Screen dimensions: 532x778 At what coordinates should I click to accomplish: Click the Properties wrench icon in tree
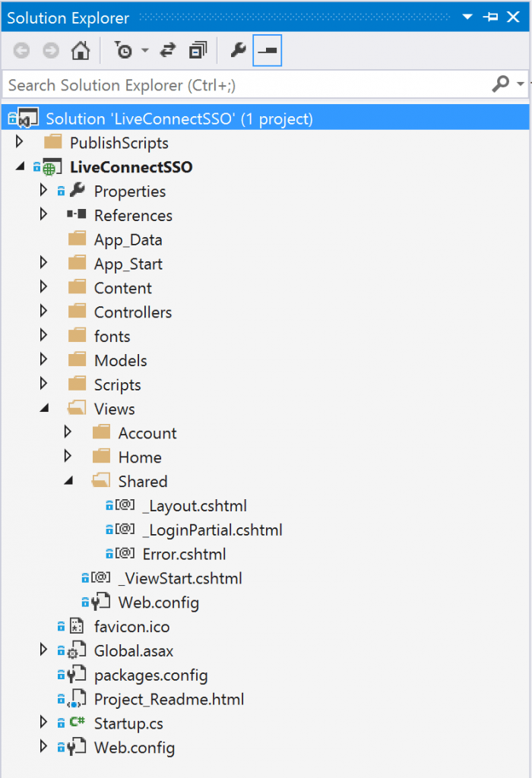78,190
